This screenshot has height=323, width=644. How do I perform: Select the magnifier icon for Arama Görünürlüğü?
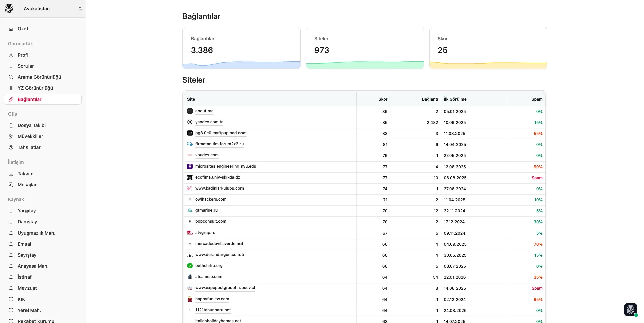pyautogui.click(x=11, y=77)
